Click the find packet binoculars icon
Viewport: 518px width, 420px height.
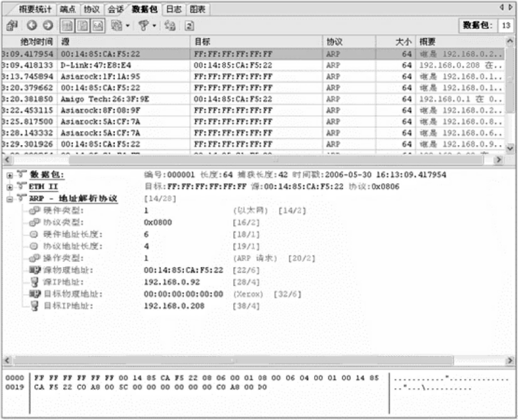[x=170, y=25]
